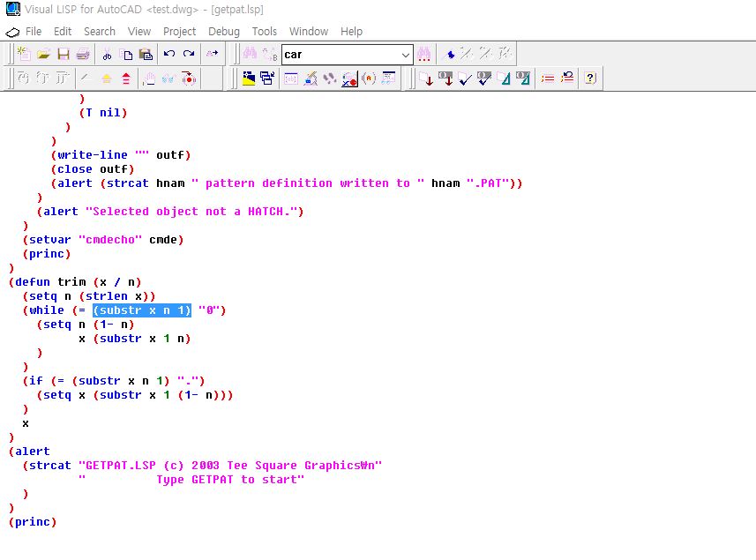
Task: Open the search history dropdown next to car
Action: (405, 54)
